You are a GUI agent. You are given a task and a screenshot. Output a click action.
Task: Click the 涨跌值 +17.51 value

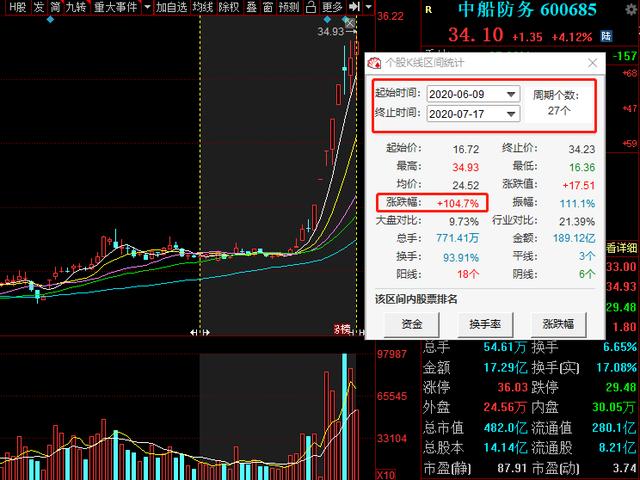pyautogui.click(x=579, y=185)
